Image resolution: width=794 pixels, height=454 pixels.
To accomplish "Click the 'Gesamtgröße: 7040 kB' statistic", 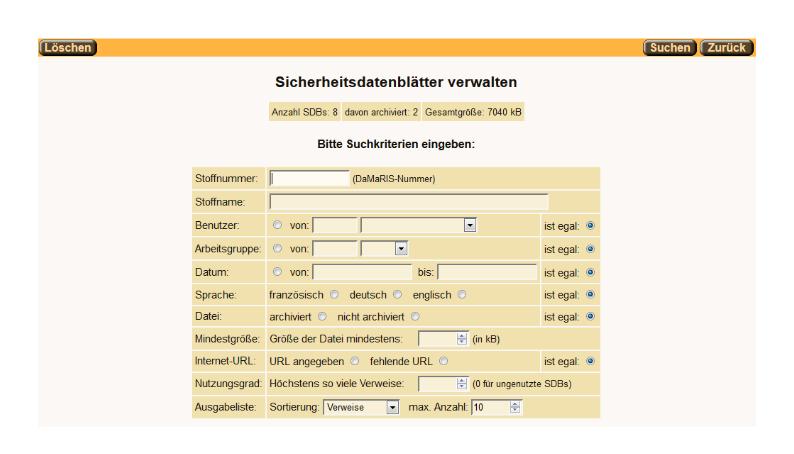I will click(473, 112).
